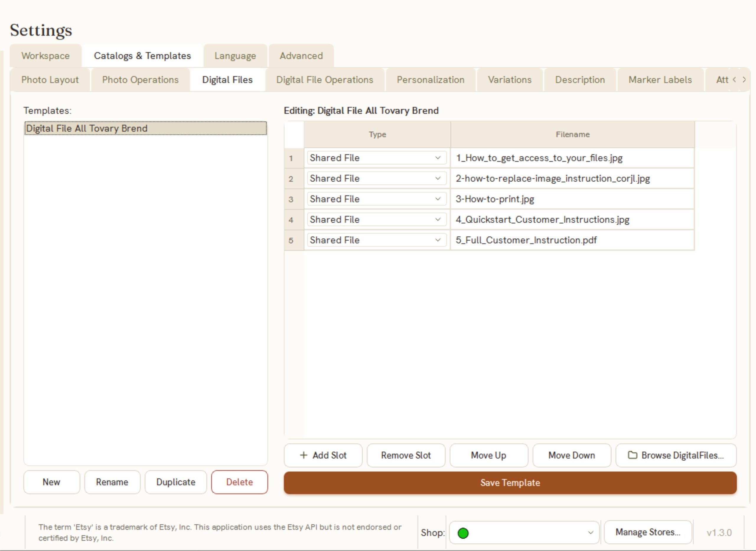Open Type dropdown for row 3

377,199
